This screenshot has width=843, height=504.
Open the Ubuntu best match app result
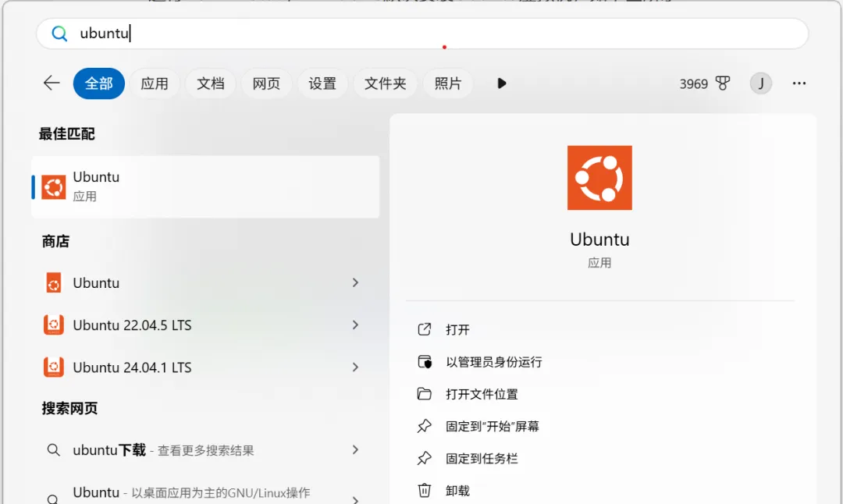[x=205, y=187]
